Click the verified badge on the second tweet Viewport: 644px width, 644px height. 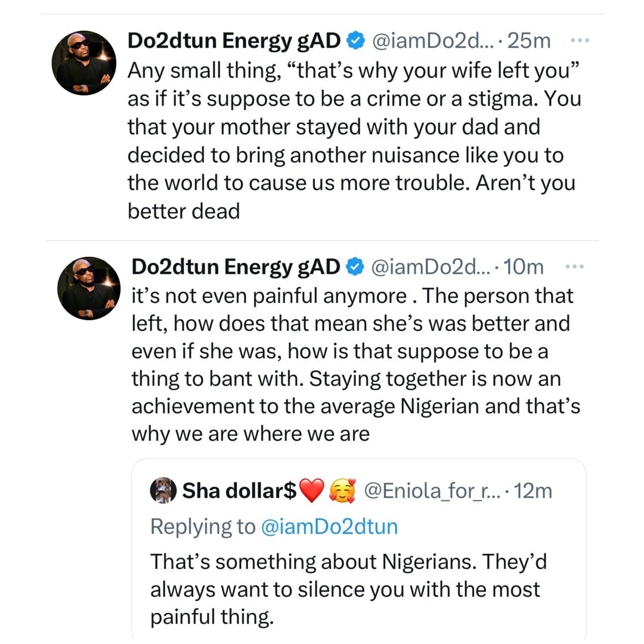(354, 267)
